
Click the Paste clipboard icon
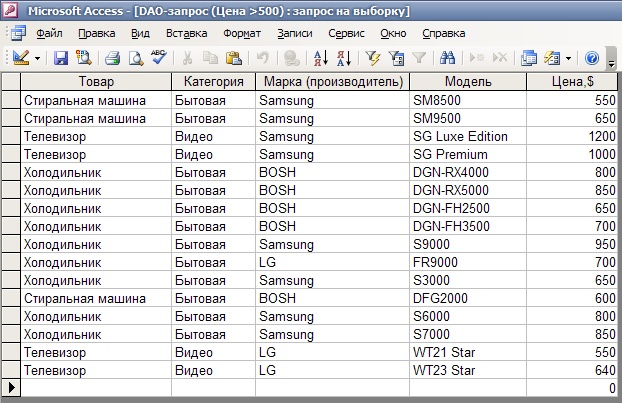[x=234, y=58]
